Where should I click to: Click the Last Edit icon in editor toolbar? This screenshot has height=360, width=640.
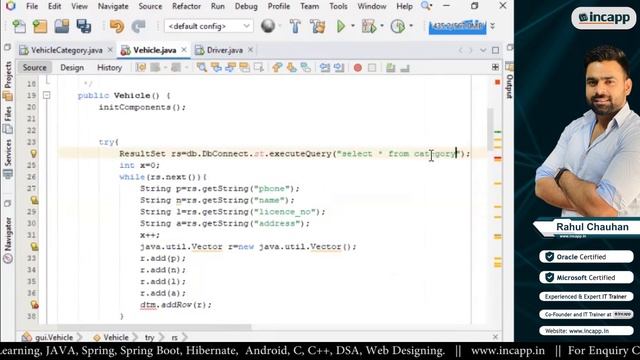pyautogui.click(x=141, y=68)
